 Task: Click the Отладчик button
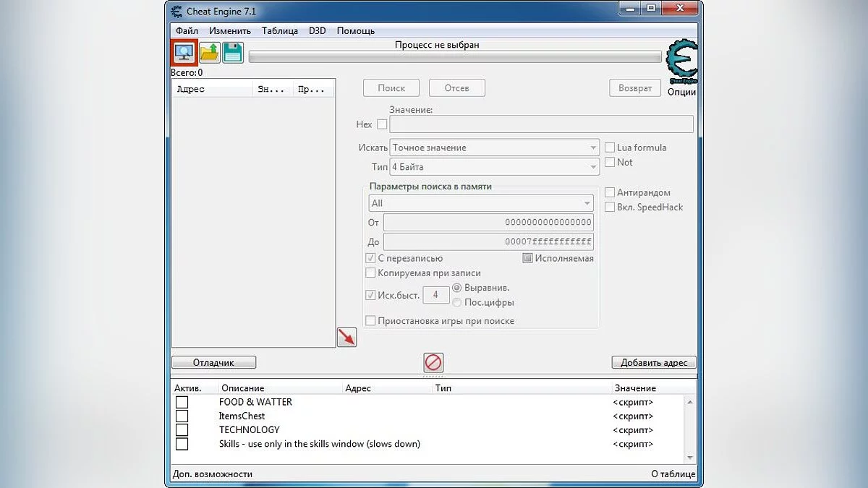pos(213,363)
